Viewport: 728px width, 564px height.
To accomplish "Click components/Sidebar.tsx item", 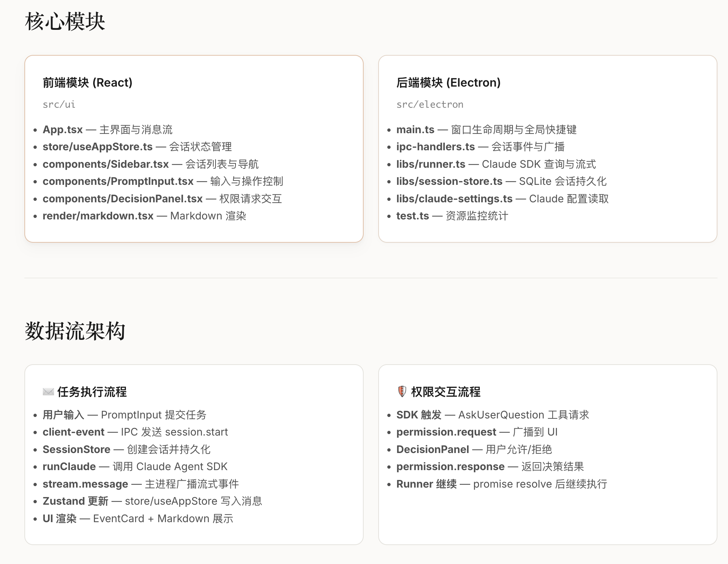I will coord(106,164).
